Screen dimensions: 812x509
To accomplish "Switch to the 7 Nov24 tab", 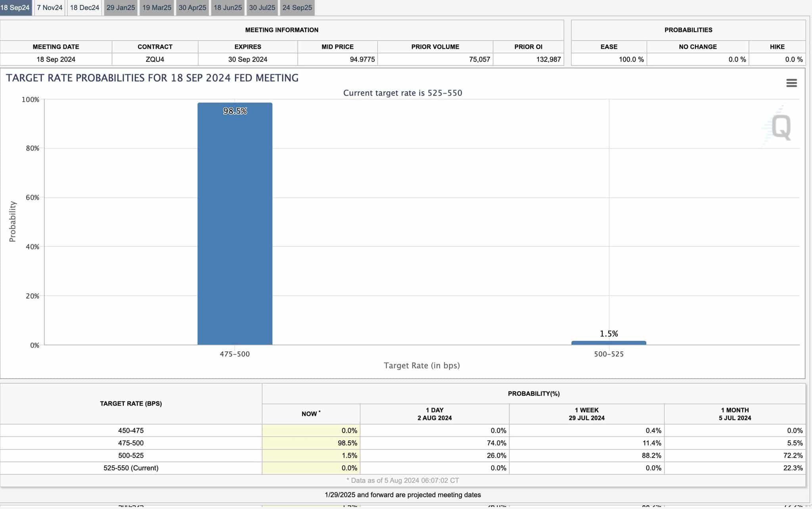I will [x=50, y=8].
